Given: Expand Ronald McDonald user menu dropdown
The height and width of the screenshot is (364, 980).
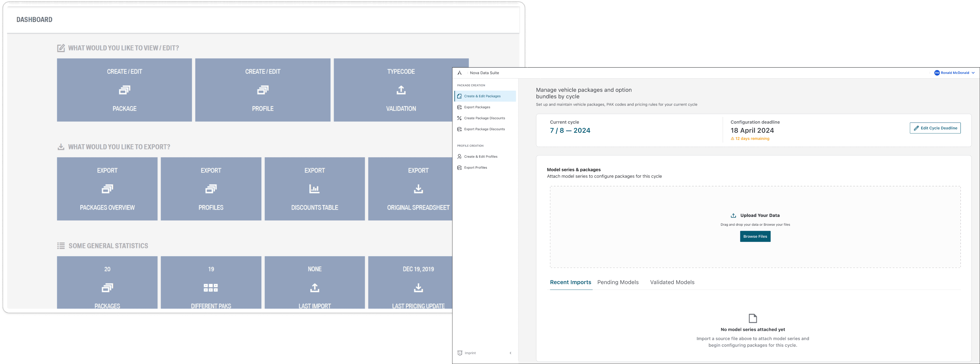Looking at the screenshot, I should point(973,73).
